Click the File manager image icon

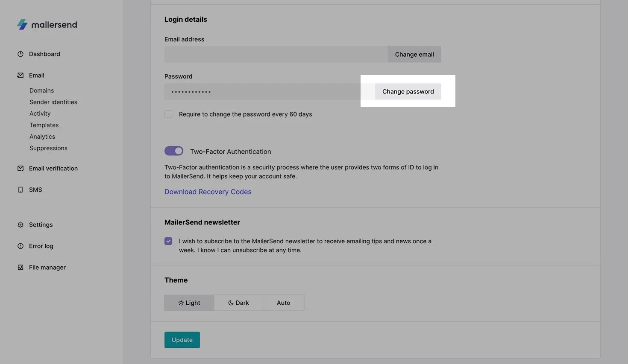coord(21,268)
